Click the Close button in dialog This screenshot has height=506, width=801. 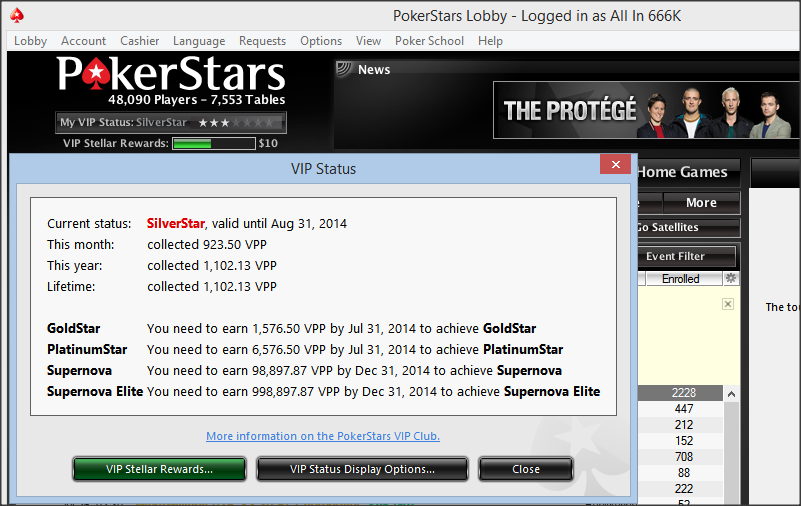tap(526, 469)
